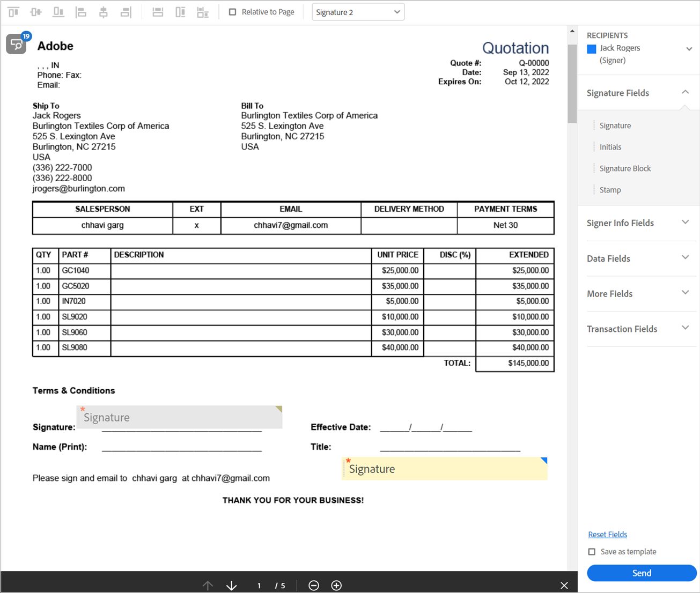Align selected fields to top edge
The image size is (700, 593).
(13, 12)
